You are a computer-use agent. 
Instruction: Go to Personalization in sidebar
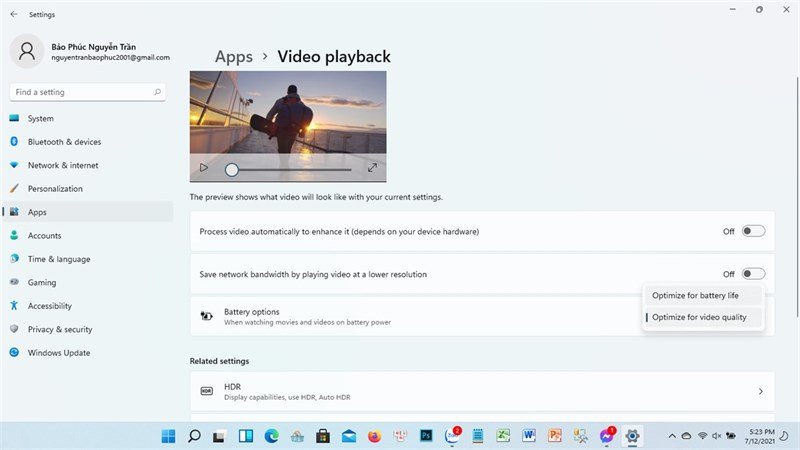tap(55, 189)
